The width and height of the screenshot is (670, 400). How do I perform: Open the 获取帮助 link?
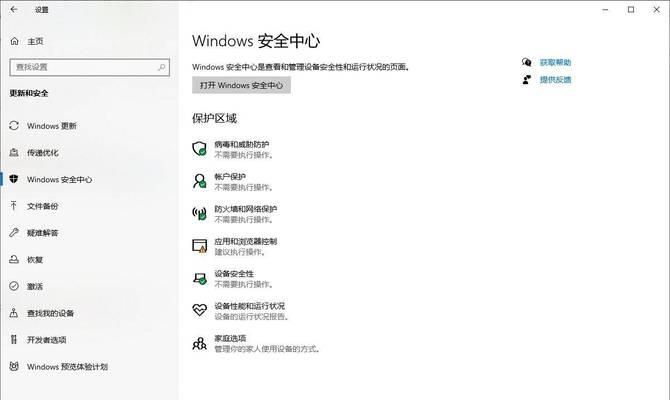(x=555, y=62)
